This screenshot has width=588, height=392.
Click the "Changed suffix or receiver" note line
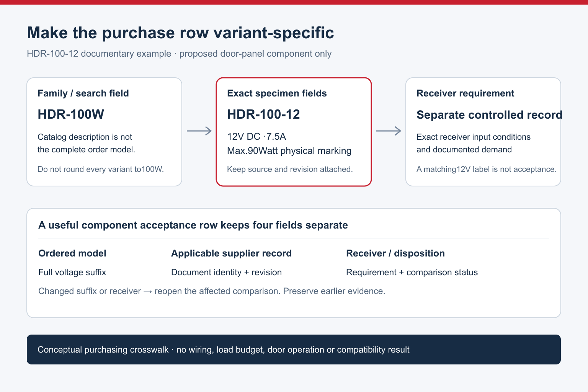coord(212,291)
